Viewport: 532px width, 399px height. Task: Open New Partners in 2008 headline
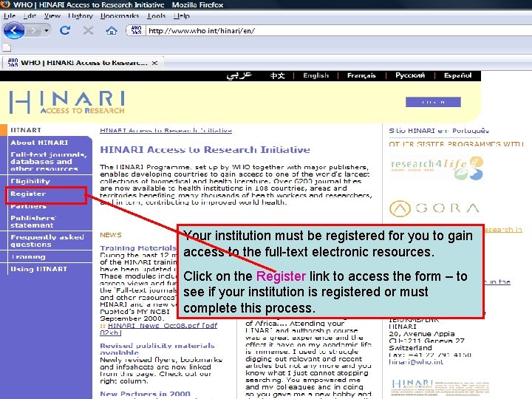(145, 394)
